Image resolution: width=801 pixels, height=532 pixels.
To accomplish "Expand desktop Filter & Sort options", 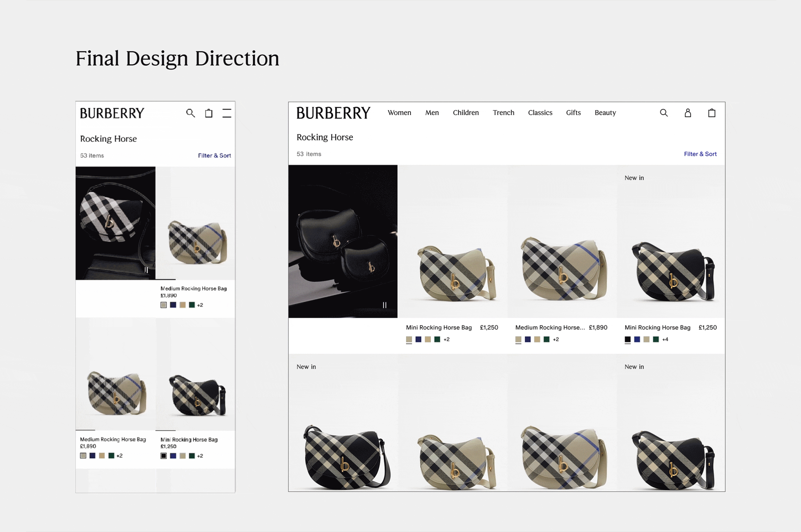I will coord(700,154).
